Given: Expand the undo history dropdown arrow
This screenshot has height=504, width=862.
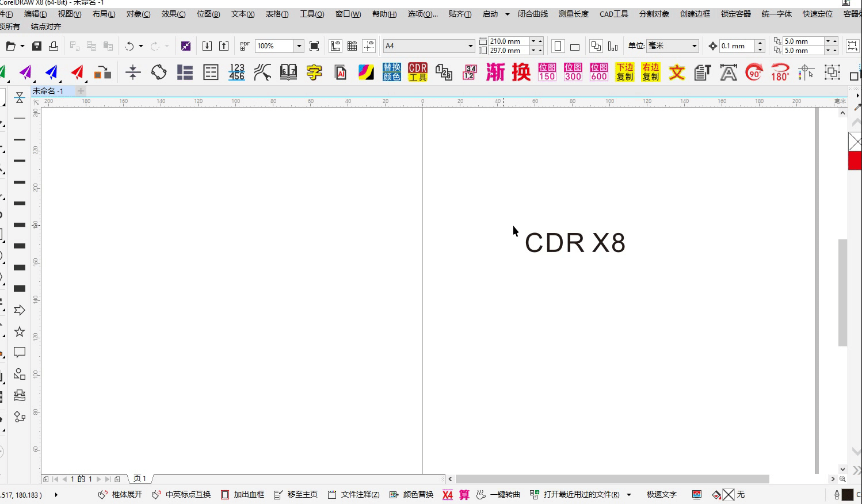Looking at the screenshot, I should coord(141,46).
